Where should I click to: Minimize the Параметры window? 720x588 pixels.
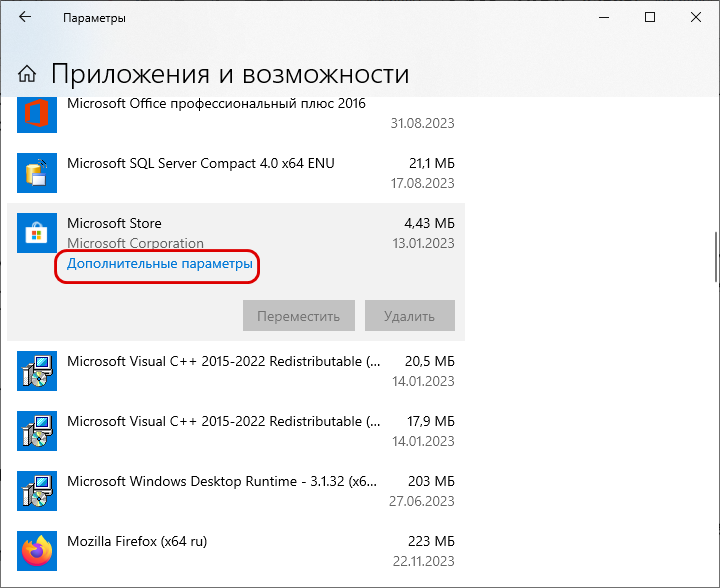pos(604,17)
